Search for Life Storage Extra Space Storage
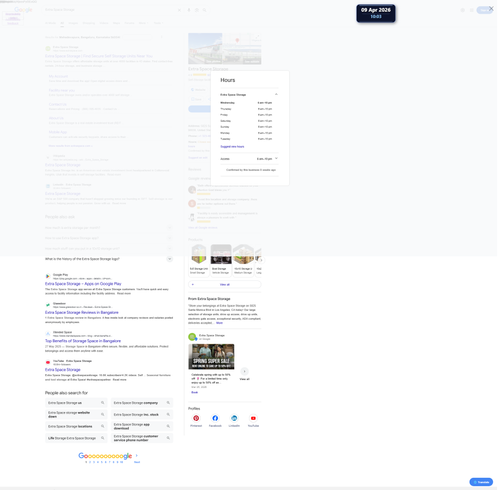This screenshot has height=490, width=500. (x=76, y=438)
